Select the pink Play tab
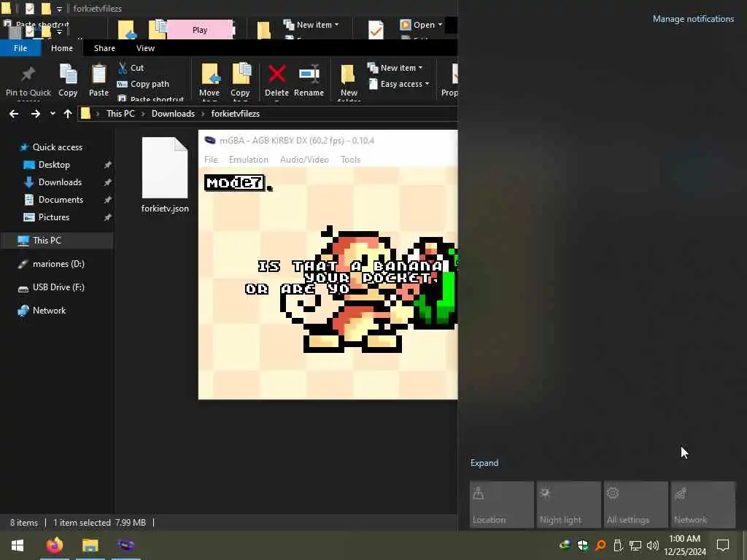Image resolution: width=747 pixels, height=560 pixels. 200,30
